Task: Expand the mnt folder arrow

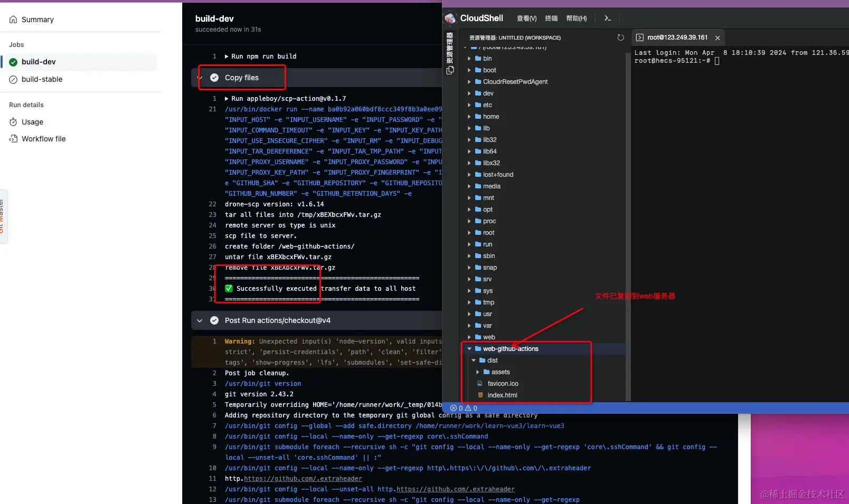Action: pyautogui.click(x=469, y=198)
